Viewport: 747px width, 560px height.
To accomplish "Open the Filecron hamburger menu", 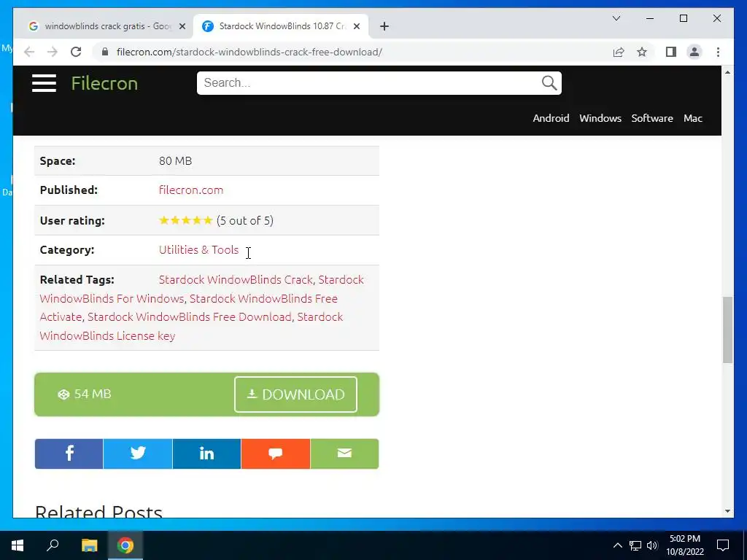I will [x=44, y=83].
